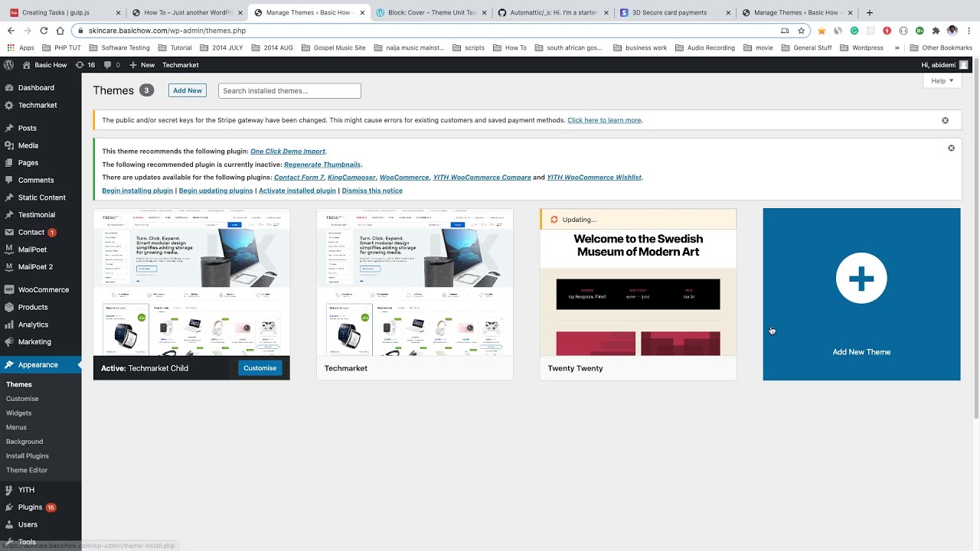Click the big plus Add New Theme icon
This screenshot has width=980, height=551.
861,278
